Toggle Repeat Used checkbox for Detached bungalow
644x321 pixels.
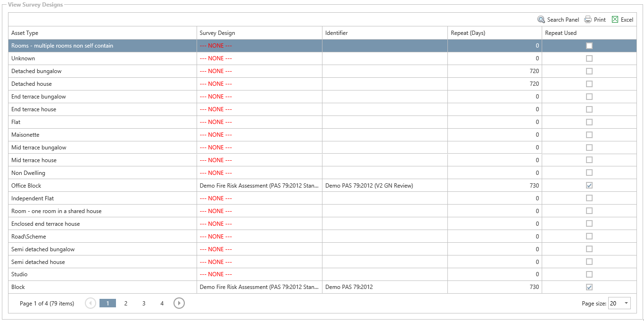pyautogui.click(x=589, y=71)
